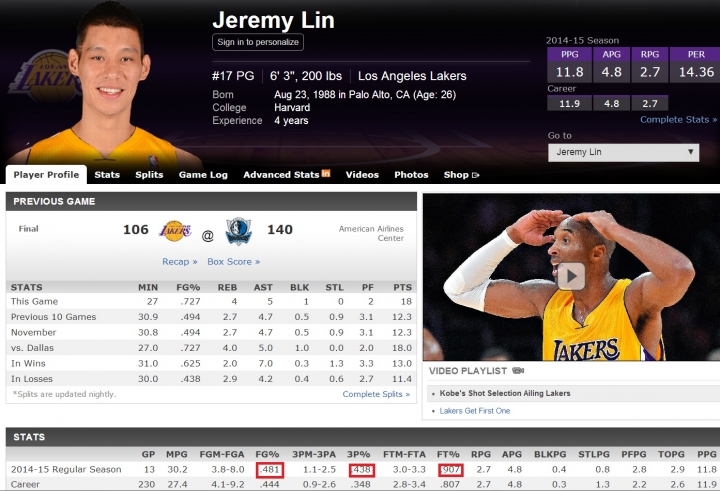Follow the Complete Splits link
Viewport: 720px width, 491px height.
[376, 394]
